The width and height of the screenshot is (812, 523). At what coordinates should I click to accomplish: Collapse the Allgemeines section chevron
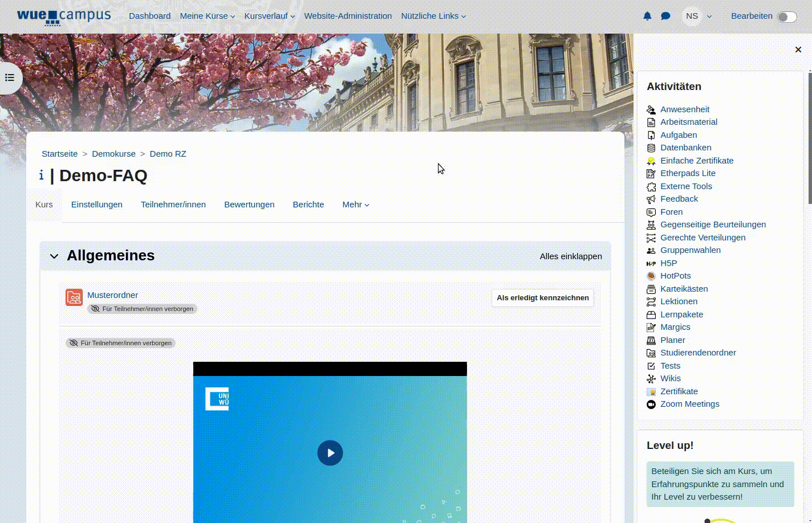[x=54, y=256]
